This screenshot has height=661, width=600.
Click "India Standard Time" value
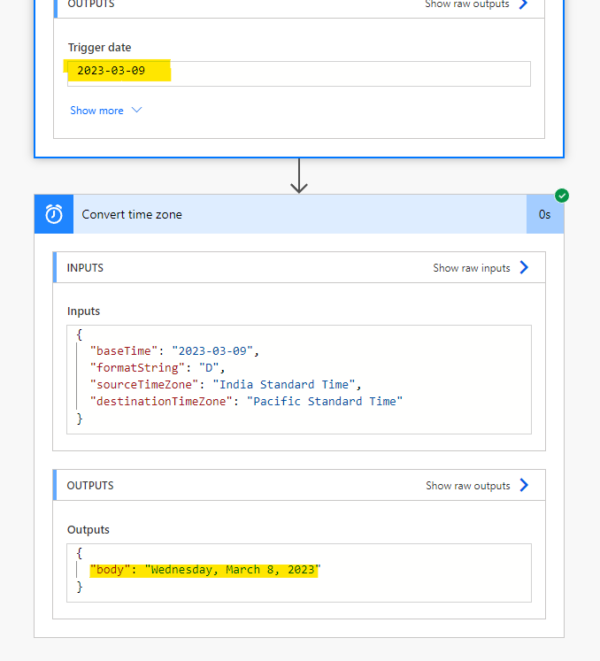pos(285,384)
